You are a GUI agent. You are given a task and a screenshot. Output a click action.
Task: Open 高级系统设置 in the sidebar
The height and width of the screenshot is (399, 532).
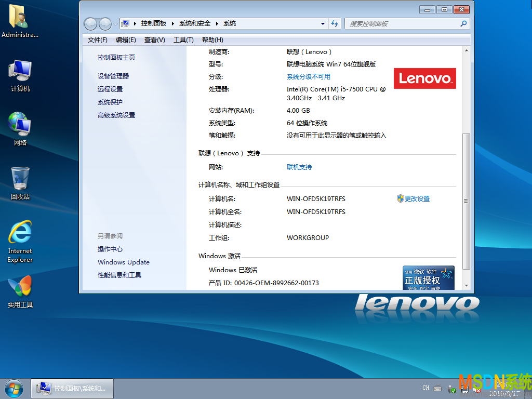(x=116, y=115)
